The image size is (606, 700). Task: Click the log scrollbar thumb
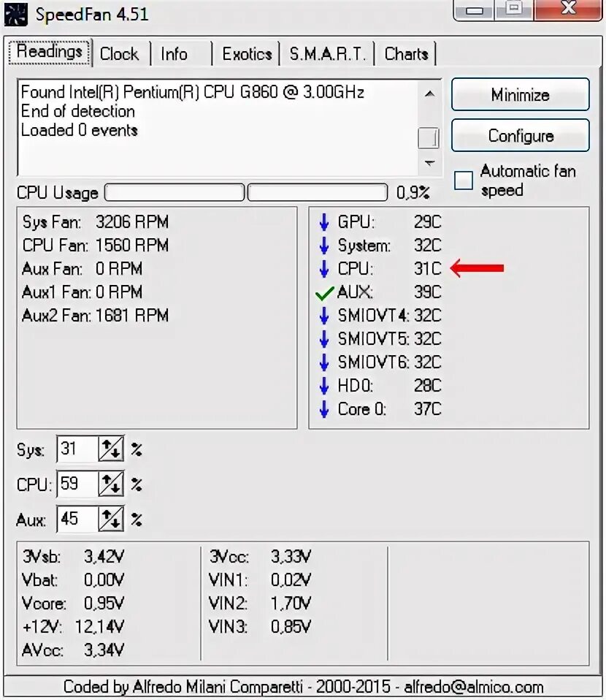429,138
